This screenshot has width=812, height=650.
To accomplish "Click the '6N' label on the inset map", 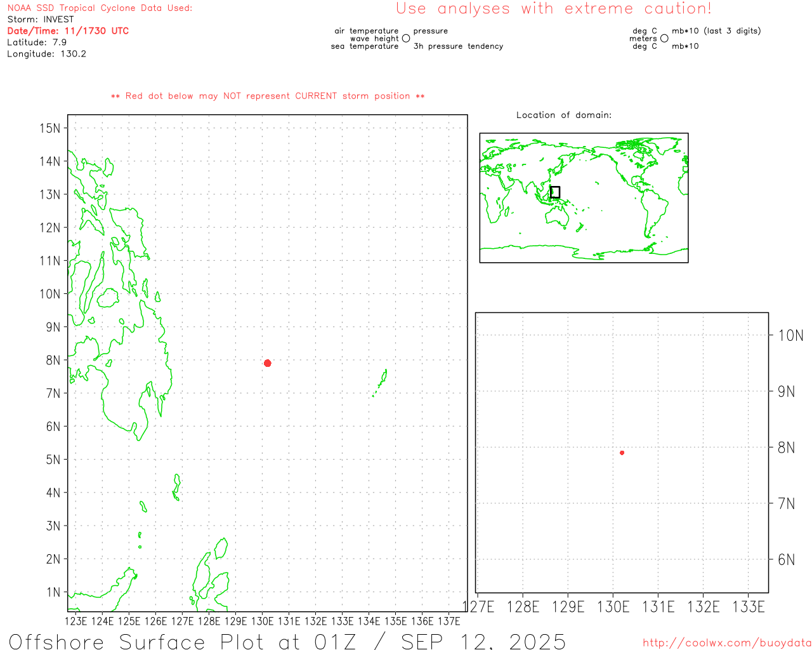I will pyautogui.click(x=787, y=560).
